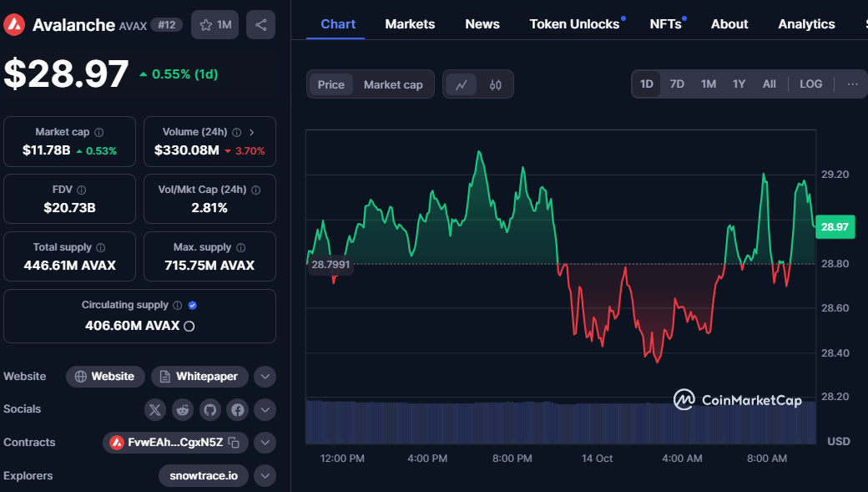Set chart range to All
The height and width of the screenshot is (492, 868).
click(769, 84)
